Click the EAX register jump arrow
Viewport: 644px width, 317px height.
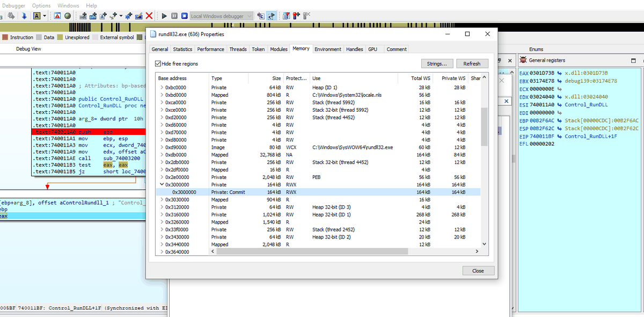pos(560,73)
